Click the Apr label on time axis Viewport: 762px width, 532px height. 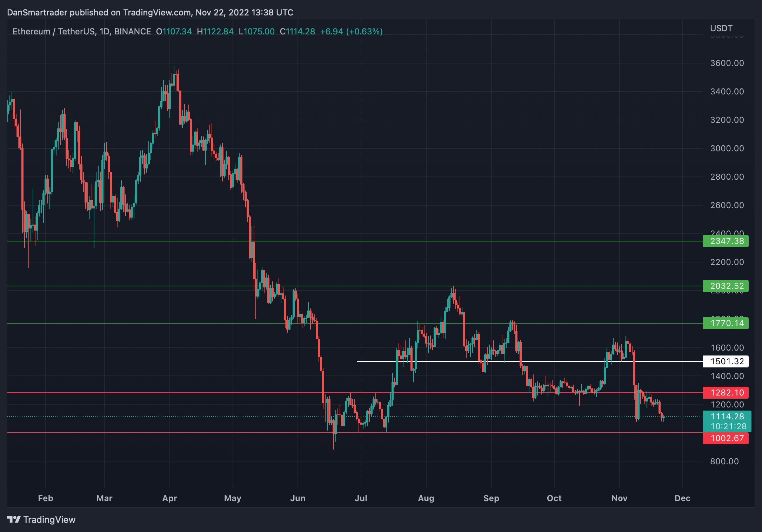pos(170,498)
